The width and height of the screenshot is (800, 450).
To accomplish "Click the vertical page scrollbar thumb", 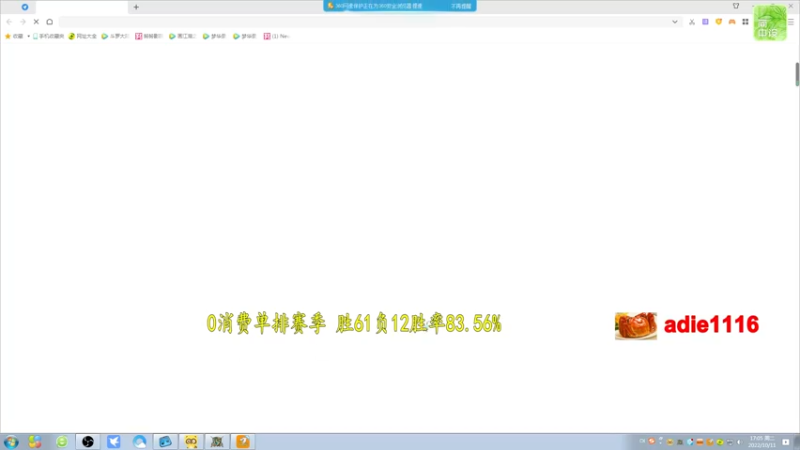I will (x=797, y=74).
